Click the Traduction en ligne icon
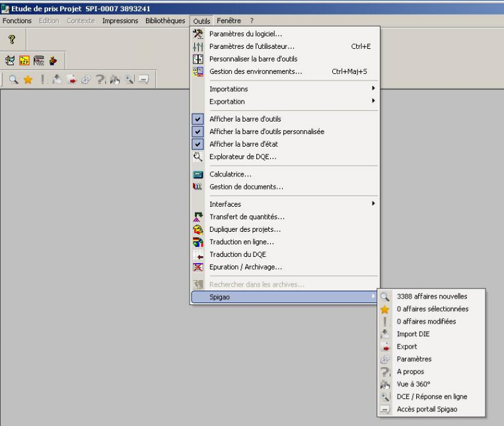 (198, 242)
